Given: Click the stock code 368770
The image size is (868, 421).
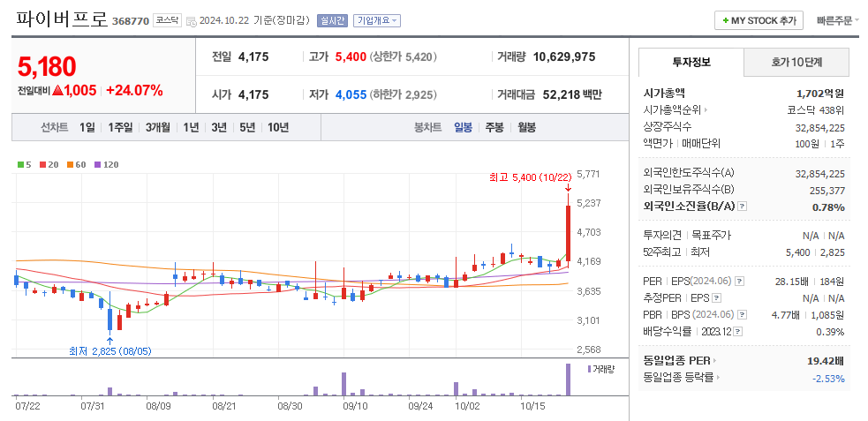Looking at the screenshot, I should click(131, 21).
